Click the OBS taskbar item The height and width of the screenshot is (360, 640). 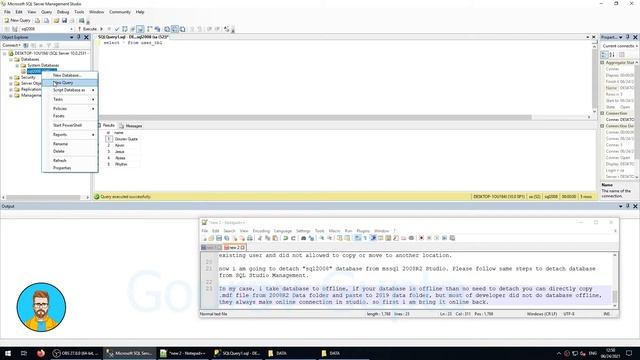[76, 353]
